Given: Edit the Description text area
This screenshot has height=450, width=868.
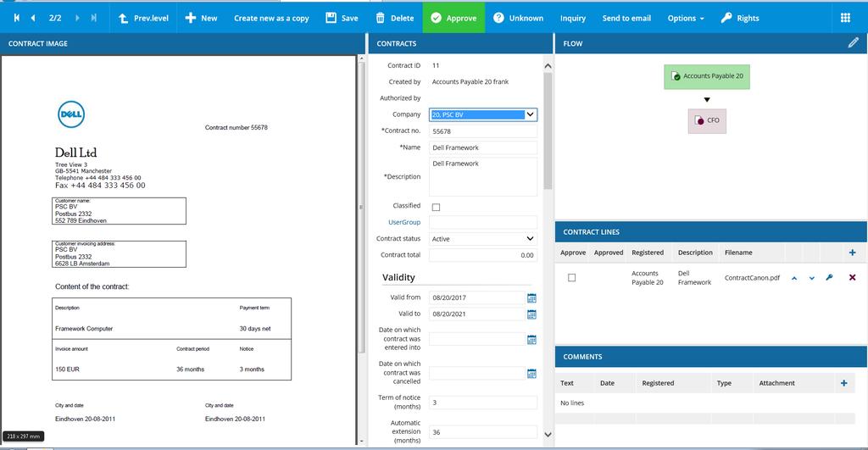Looking at the screenshot, I should click(x=482, y=176).
